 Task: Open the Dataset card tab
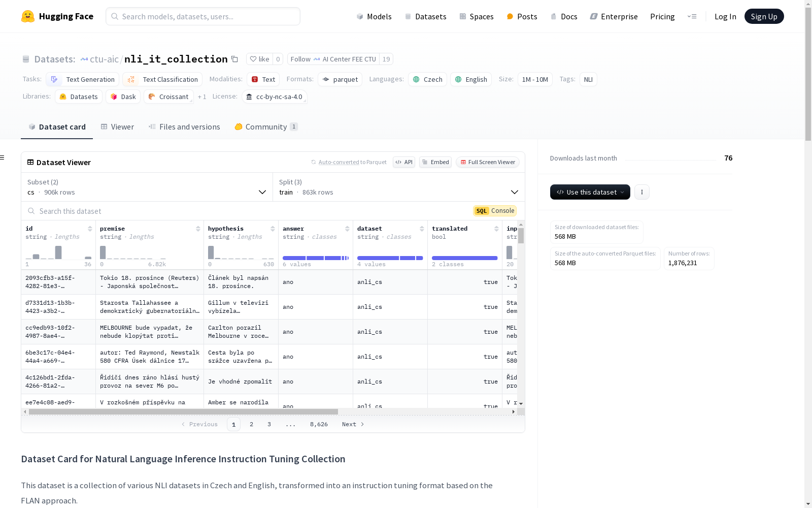(x=57, y=127)
